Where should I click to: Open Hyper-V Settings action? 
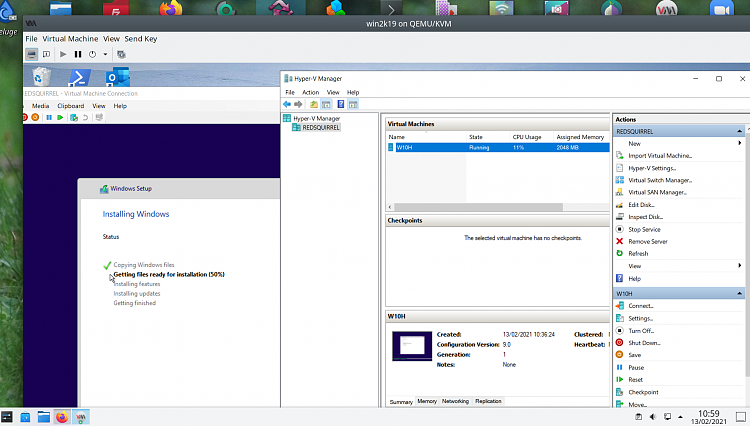click(652, 168)
